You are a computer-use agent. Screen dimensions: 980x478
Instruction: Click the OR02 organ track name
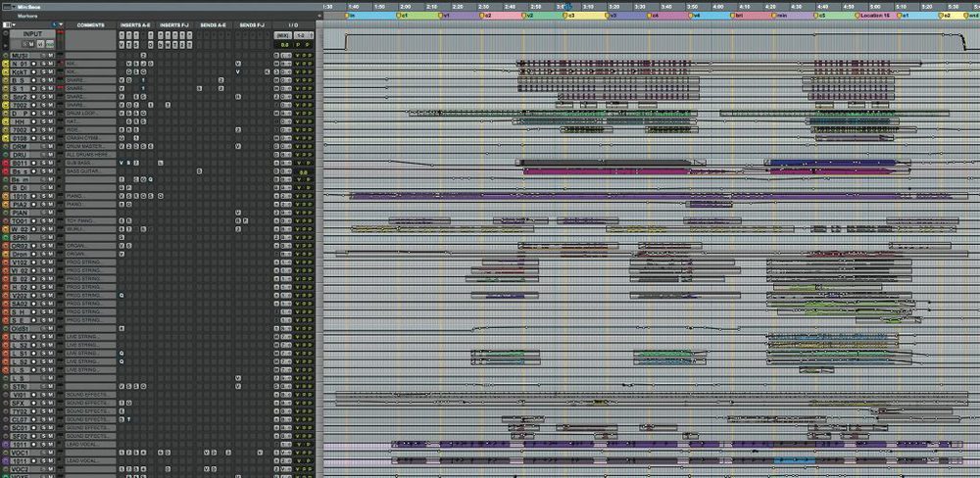tap(20, 246)
